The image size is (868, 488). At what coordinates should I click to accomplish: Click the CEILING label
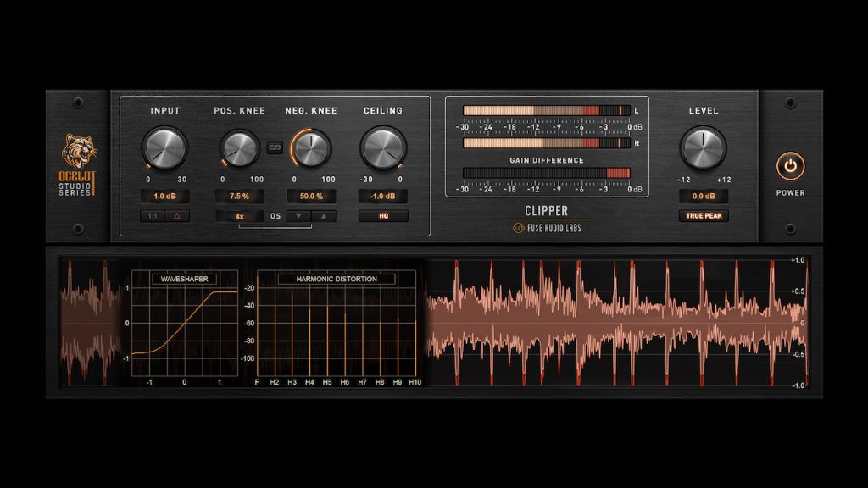383,111
